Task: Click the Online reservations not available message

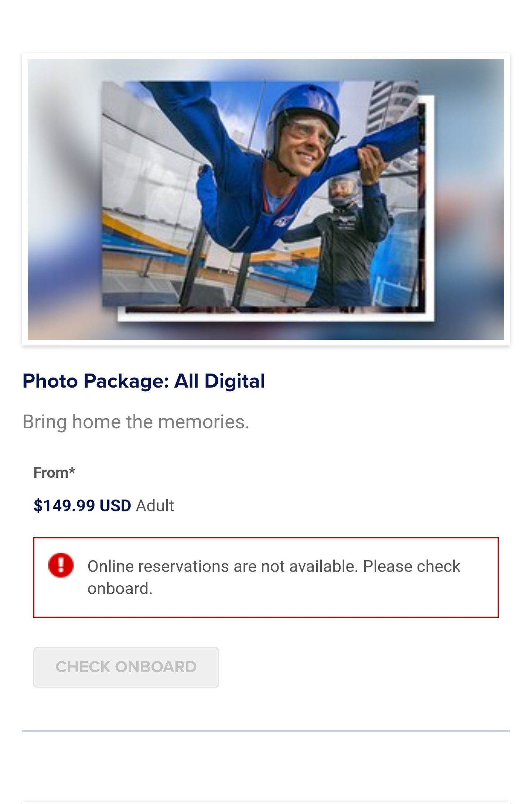Action: (274, 577)
